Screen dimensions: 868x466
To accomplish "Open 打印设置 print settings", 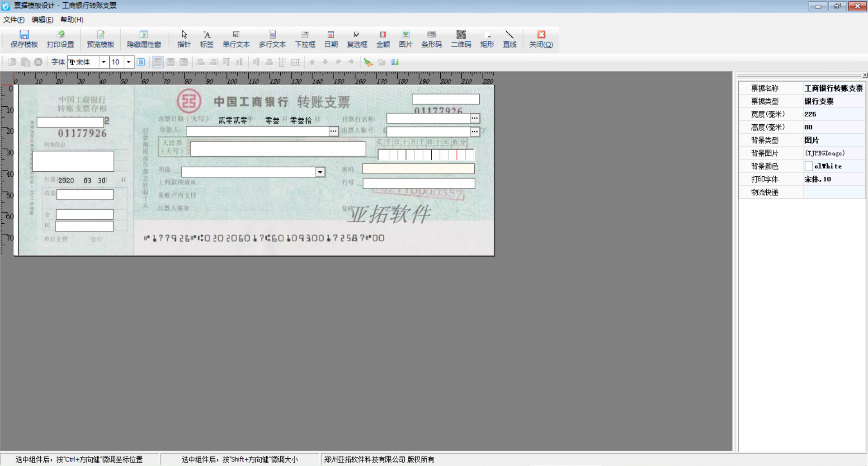I will [60, 39].
